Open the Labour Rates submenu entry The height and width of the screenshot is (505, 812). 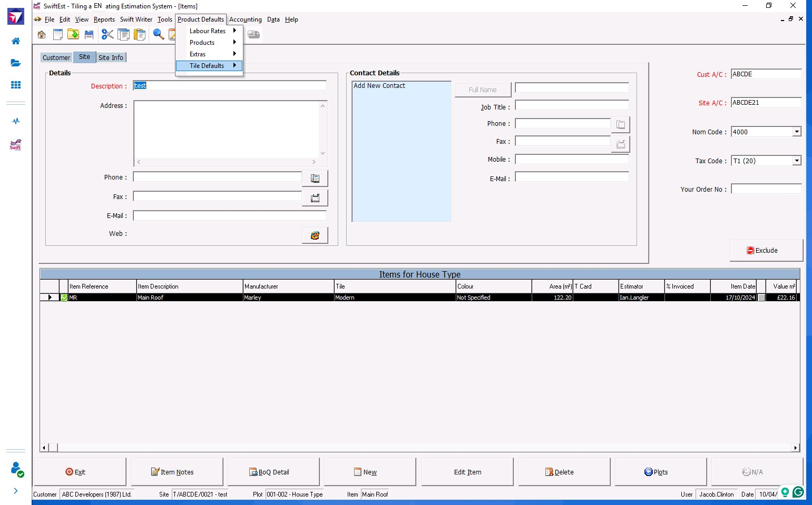click(209, 31)
